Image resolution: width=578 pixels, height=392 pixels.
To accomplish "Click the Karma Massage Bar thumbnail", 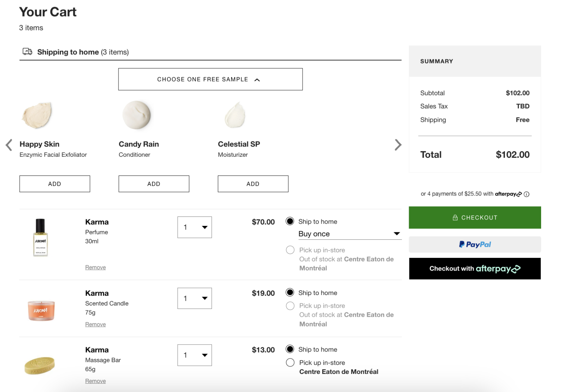I will click(x=40, y=365).
